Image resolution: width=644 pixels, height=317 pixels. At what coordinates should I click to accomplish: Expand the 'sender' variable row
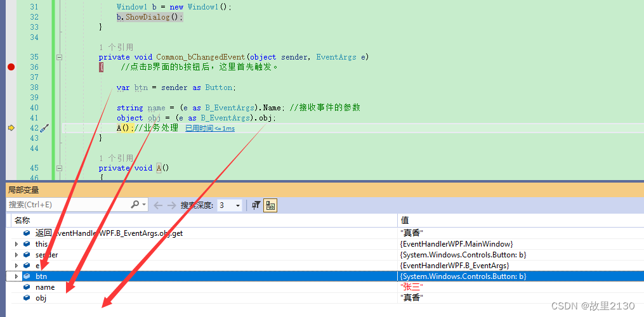16,255
